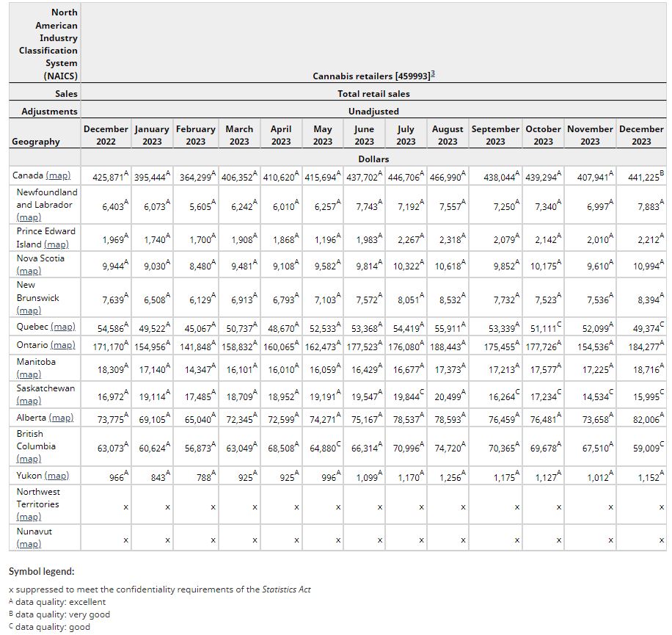
Task: Open the Saskatchewan map link
Action: tap(29, 401)
